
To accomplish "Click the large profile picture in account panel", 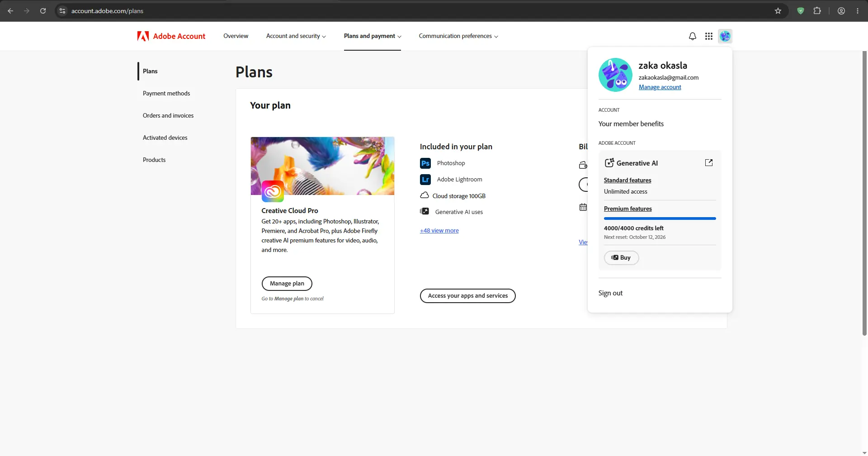I will click(615, 75).
